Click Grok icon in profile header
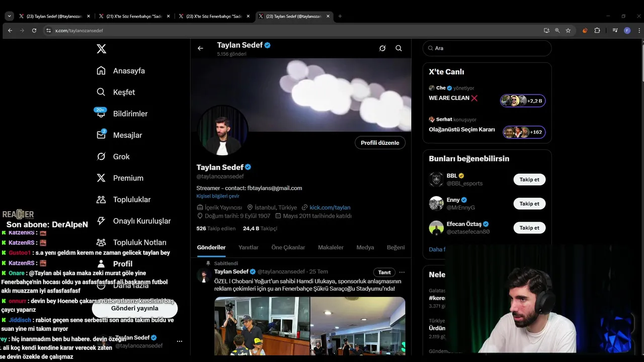 pos(382,48)
